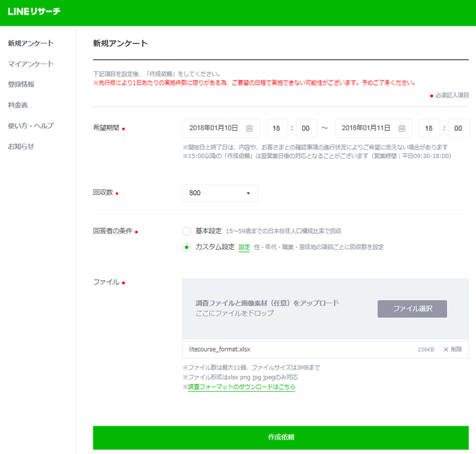Click the ファイル選択 button
Screen dimensions: 476x454
[412, 309]
